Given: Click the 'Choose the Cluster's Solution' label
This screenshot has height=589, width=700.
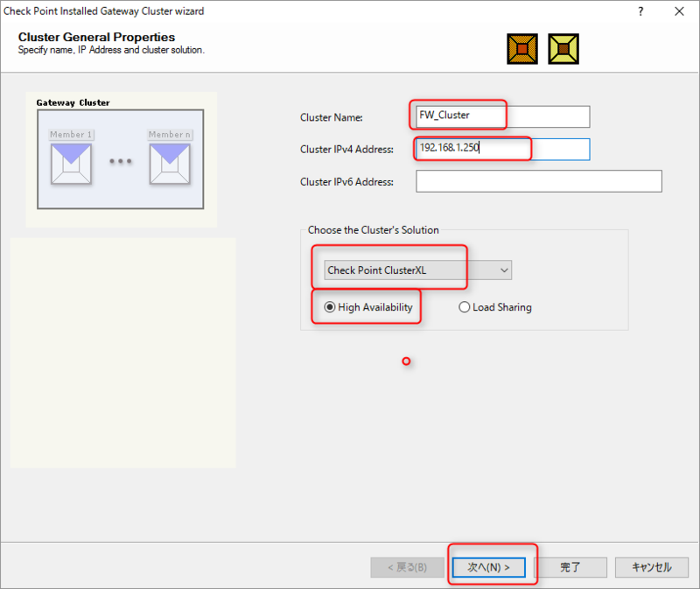Looking at the screenshot, I should 374,230.
